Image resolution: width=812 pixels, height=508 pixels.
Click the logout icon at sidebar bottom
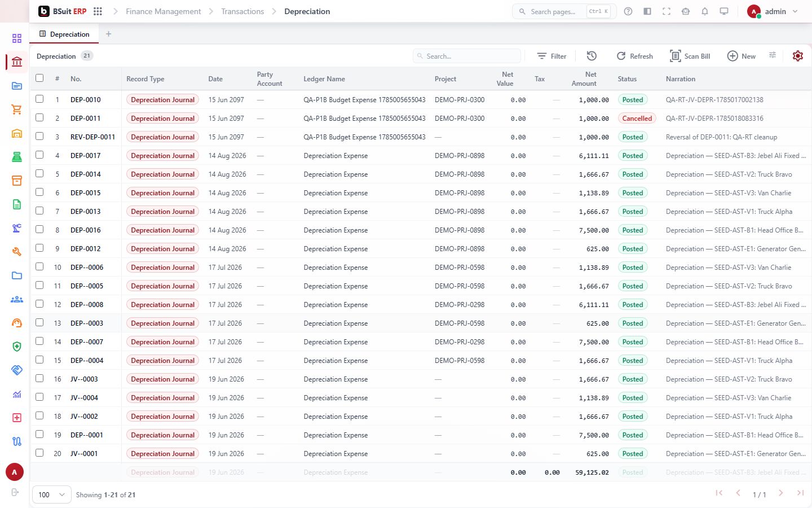(x=15, y=492)
